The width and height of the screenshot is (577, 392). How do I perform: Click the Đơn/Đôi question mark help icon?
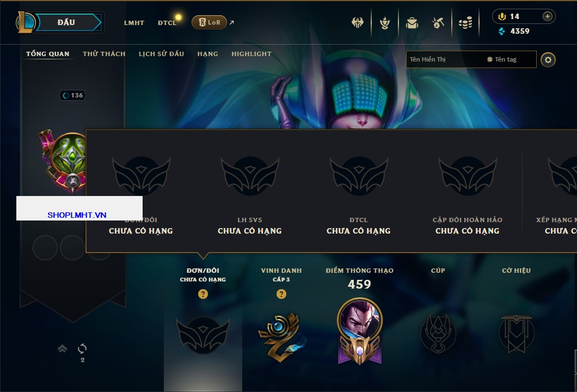(202, 293)
